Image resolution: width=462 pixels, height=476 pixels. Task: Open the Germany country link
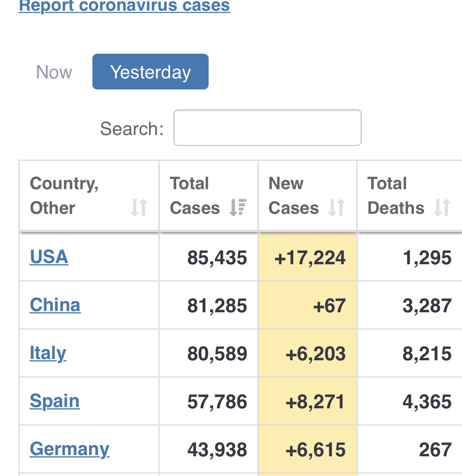69,449
